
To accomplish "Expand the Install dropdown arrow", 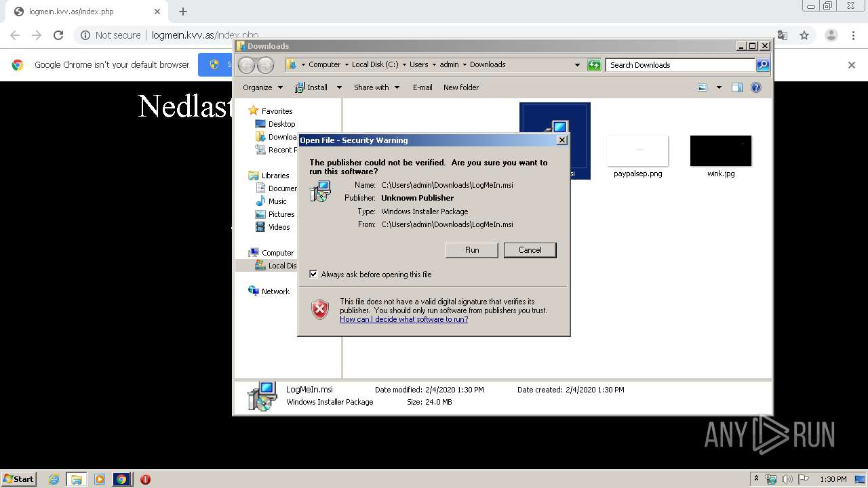I will pos(339,87).
